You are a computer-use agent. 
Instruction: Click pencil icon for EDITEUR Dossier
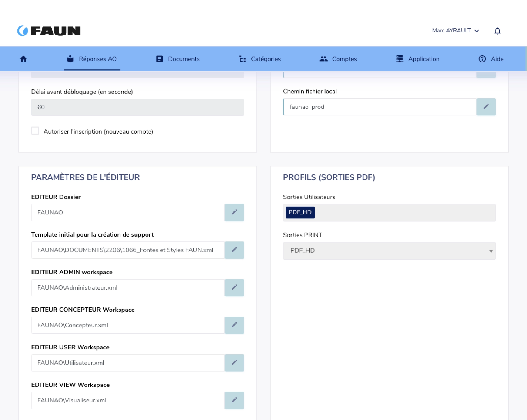(234, 212)
